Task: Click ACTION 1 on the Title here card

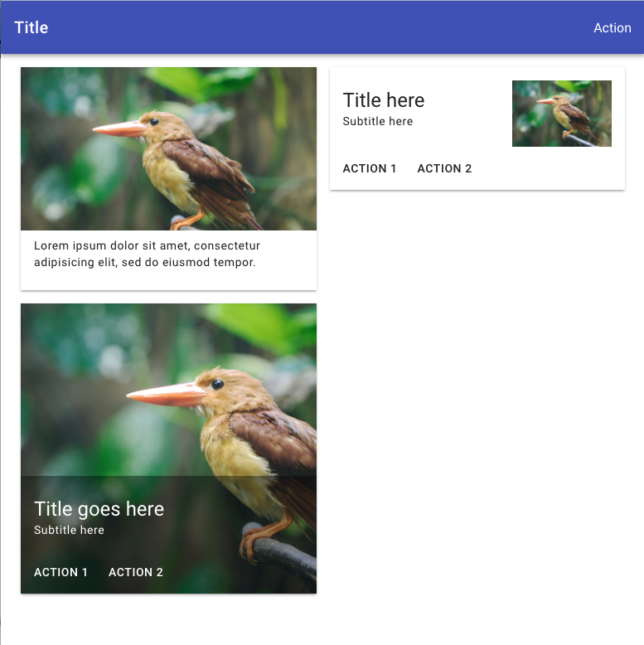Action: (370, 168)
